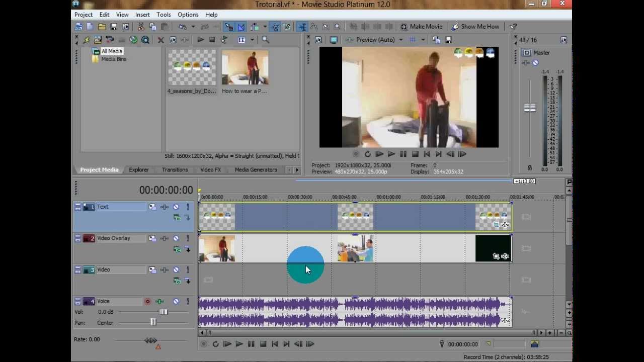
Task: Open Show Me How tutorials
Action: click(475, 27)
